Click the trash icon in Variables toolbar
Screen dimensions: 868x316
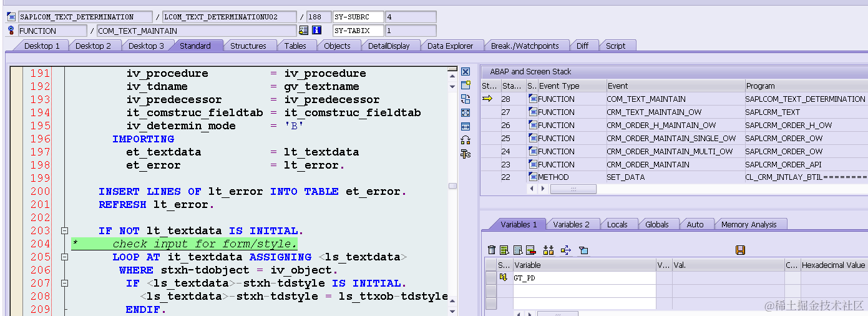tap(492, 250)
